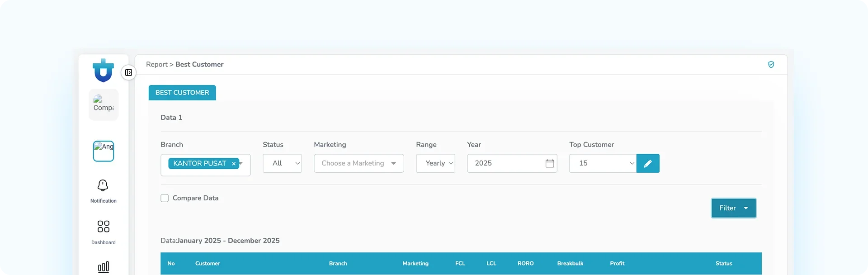The image size is (868, 275).
Task: Click the blue shield app logo
Action: [103, 71]
